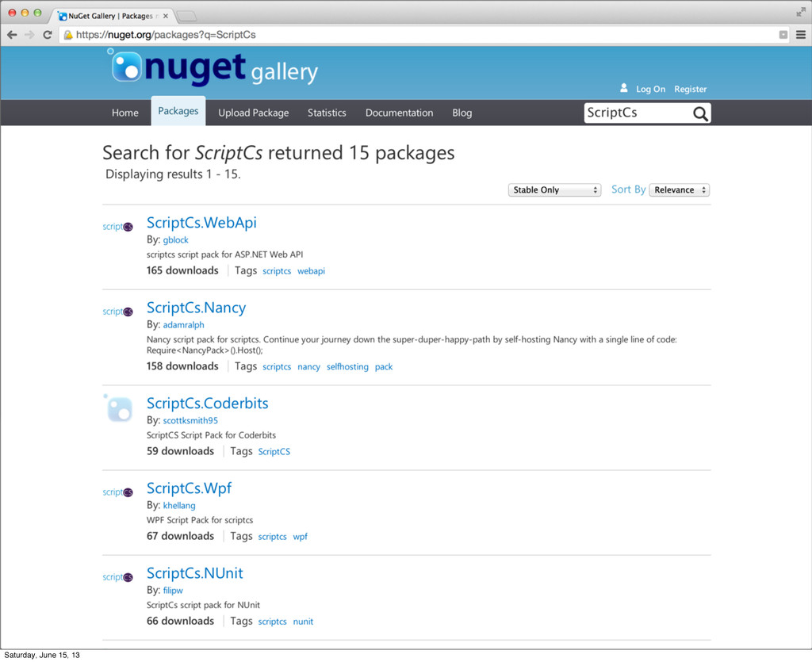Open the Documentation nav item
Screen dimensions: 812x662
pyautogui.click(x=400, y=113)
